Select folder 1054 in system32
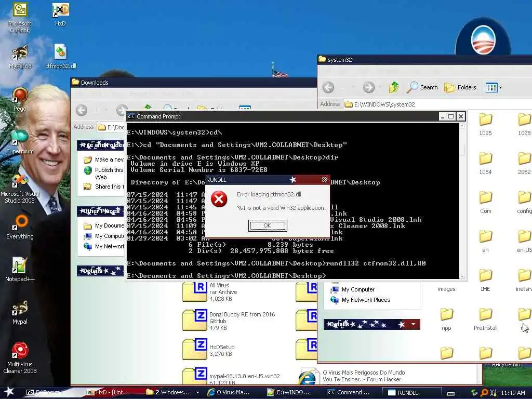The image size is (532, 399). pyautogui.click(x=486, y=164)
